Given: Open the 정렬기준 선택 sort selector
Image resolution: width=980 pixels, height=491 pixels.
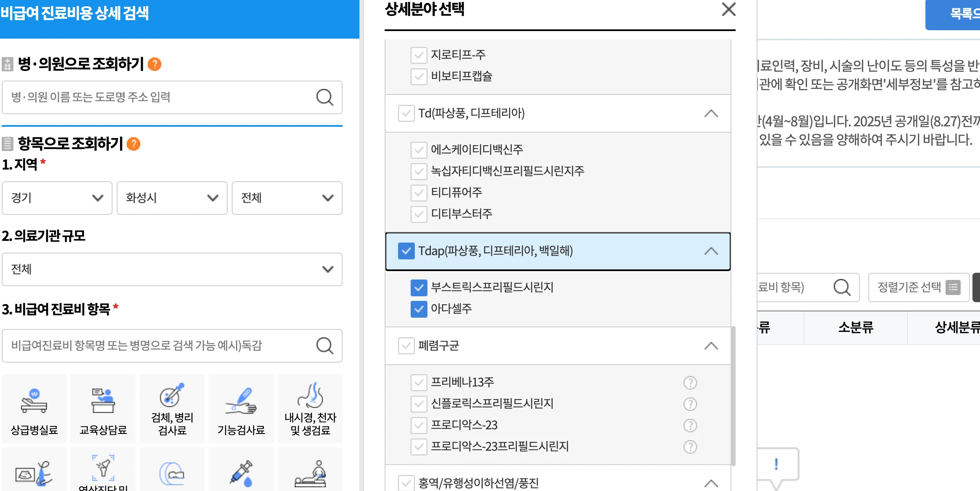Looking at the screenshot, I should pos(919,287).
